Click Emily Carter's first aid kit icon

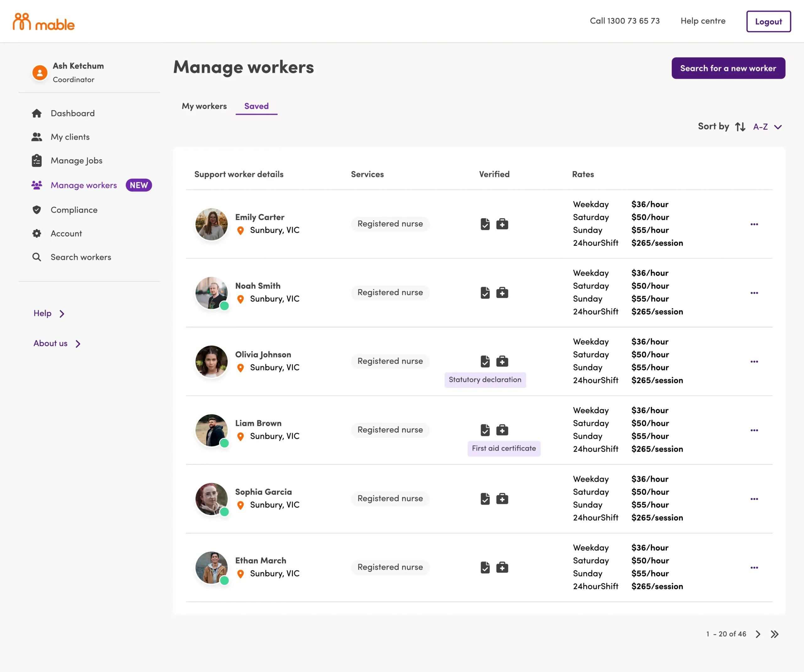click(x=502, y=224)
